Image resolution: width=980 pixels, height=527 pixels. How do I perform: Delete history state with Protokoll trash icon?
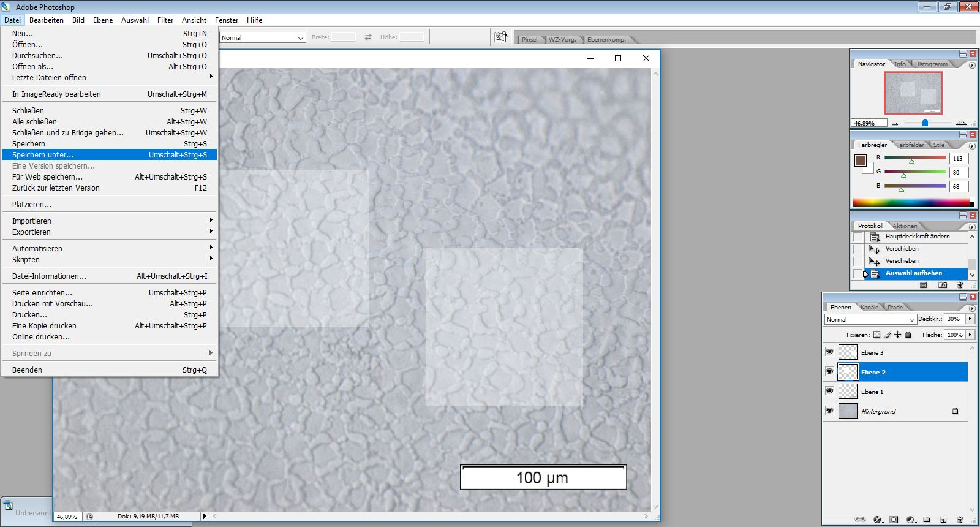[960, 285]
